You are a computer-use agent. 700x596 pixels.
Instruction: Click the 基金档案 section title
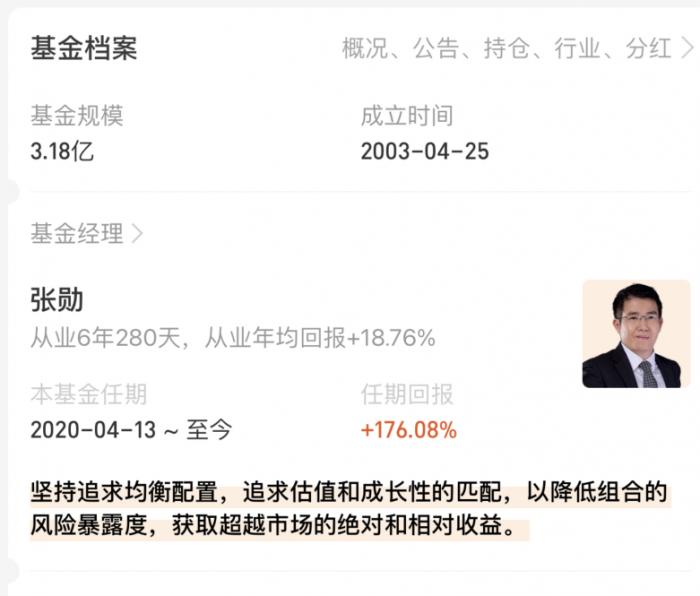(84, 48)
